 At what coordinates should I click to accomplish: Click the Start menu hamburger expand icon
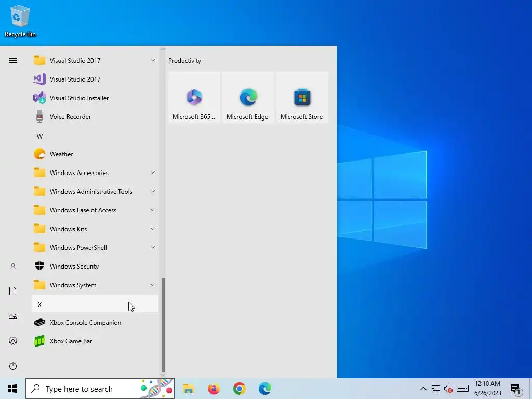[13, 60]
